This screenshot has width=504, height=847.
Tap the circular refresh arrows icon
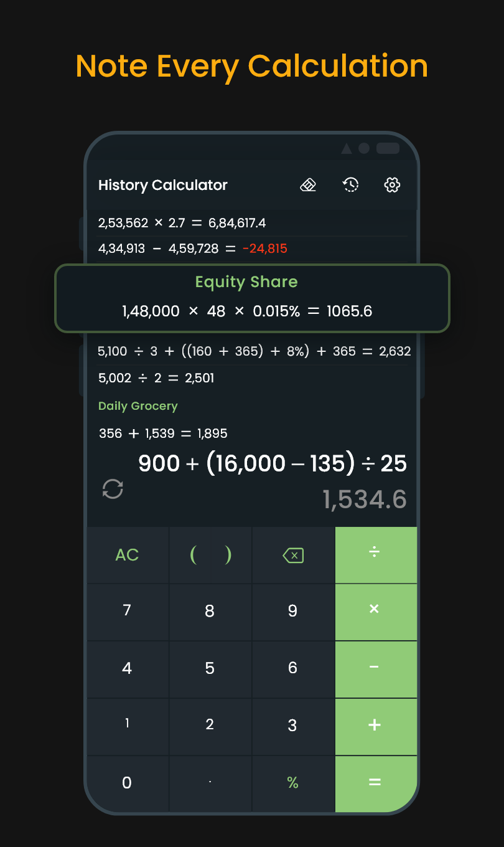coord(113,489)
